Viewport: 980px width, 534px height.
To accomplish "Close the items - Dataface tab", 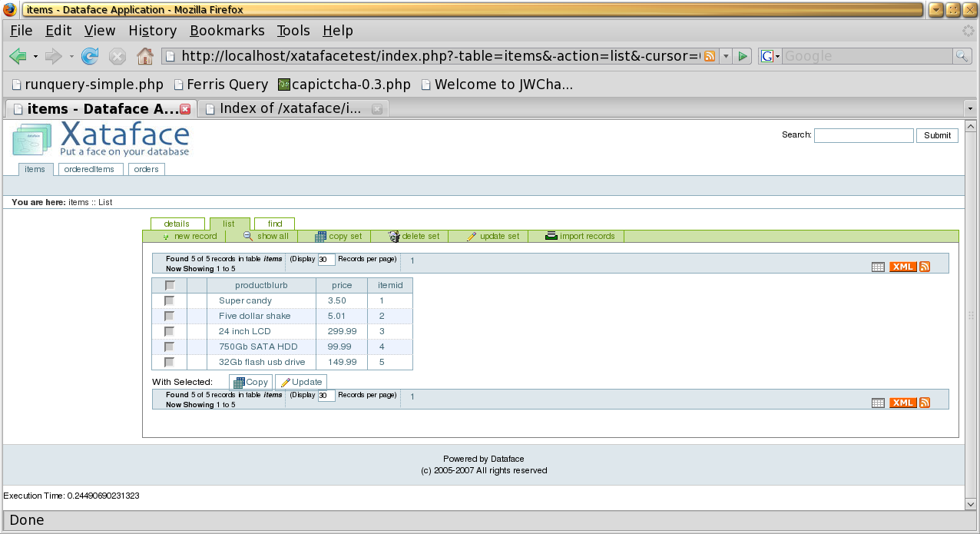I will click(x=185, y=109).
